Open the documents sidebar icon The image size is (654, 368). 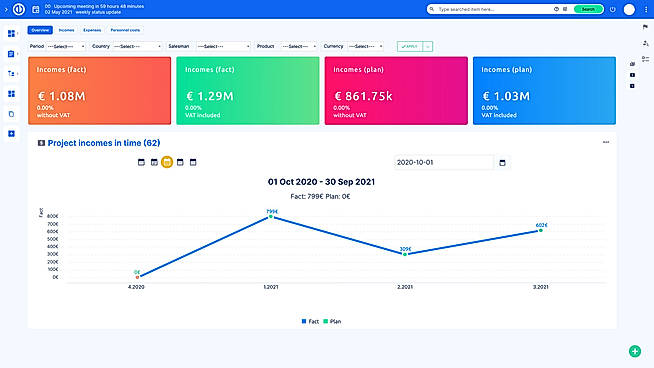(x=11, y=114)
